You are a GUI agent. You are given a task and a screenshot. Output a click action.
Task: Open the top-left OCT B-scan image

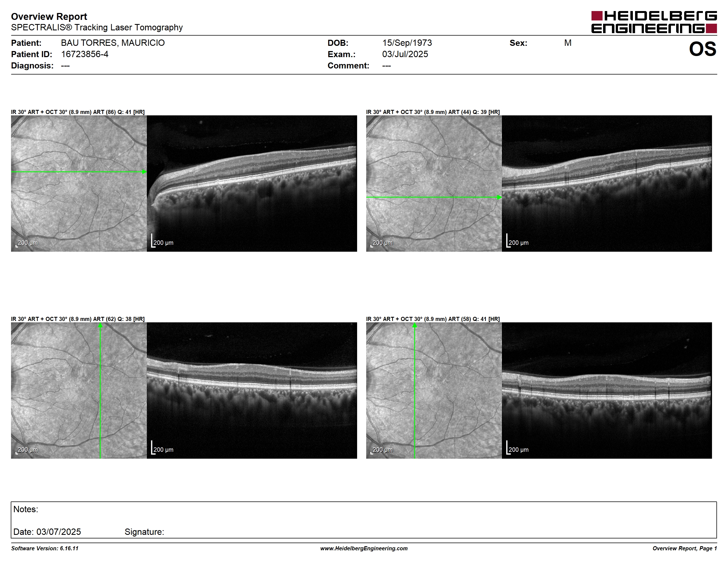[252, 184]
